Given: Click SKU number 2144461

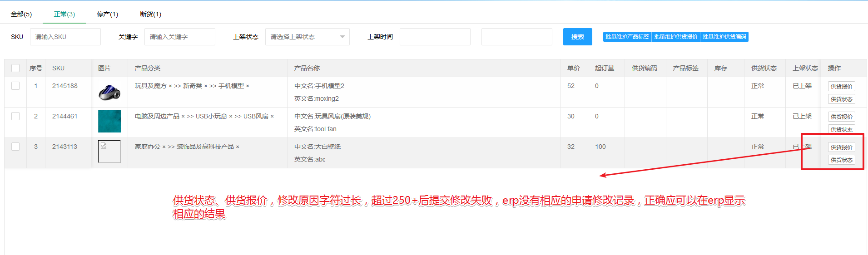Looking at the screenshot, I should [65, 116].
